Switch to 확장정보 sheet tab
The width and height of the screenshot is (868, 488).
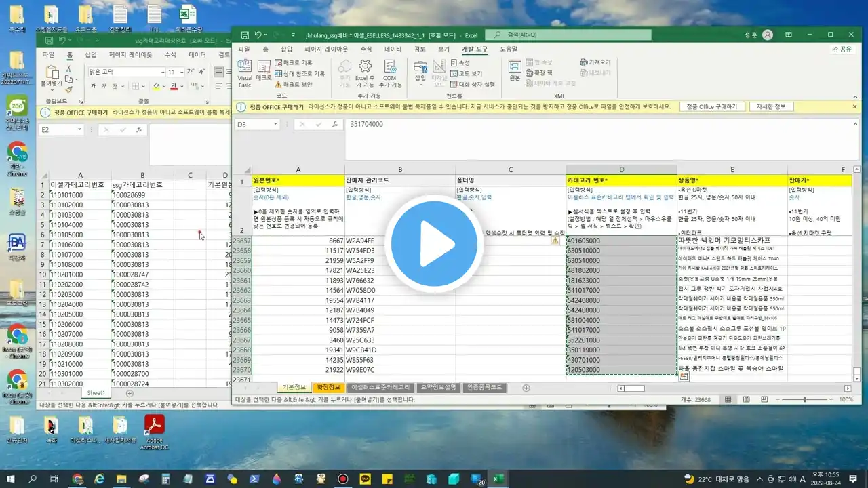328,388
